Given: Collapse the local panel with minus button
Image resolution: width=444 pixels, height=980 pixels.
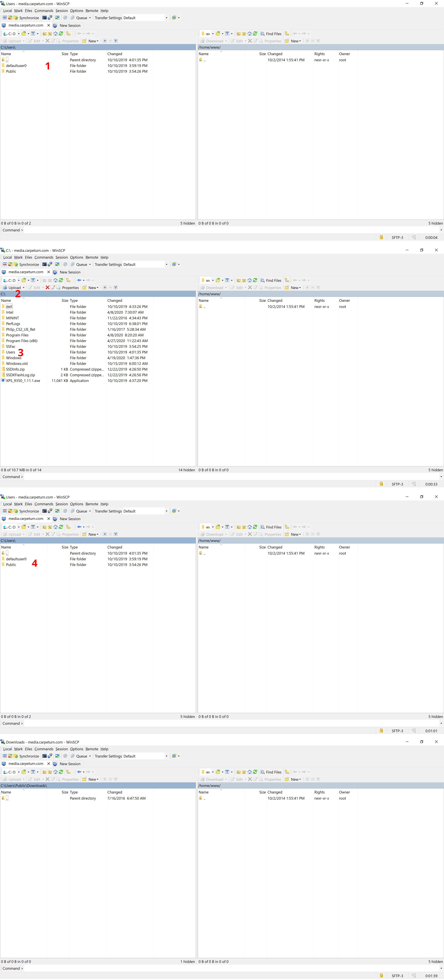Looking at the screenshot, I should tap(110, 41).
